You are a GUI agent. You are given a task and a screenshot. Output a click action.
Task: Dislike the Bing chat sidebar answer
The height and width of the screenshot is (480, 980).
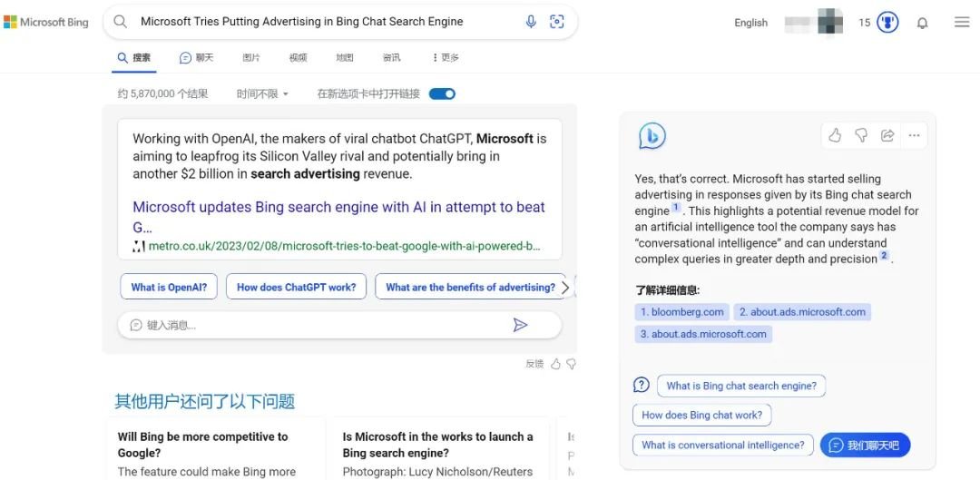(861, 135)
